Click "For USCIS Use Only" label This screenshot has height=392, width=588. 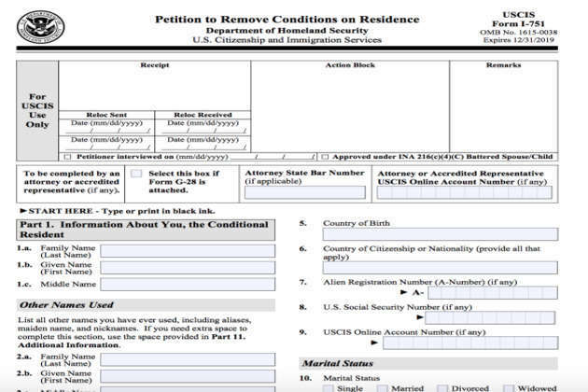pyautogui.click(x=37, y=111)
